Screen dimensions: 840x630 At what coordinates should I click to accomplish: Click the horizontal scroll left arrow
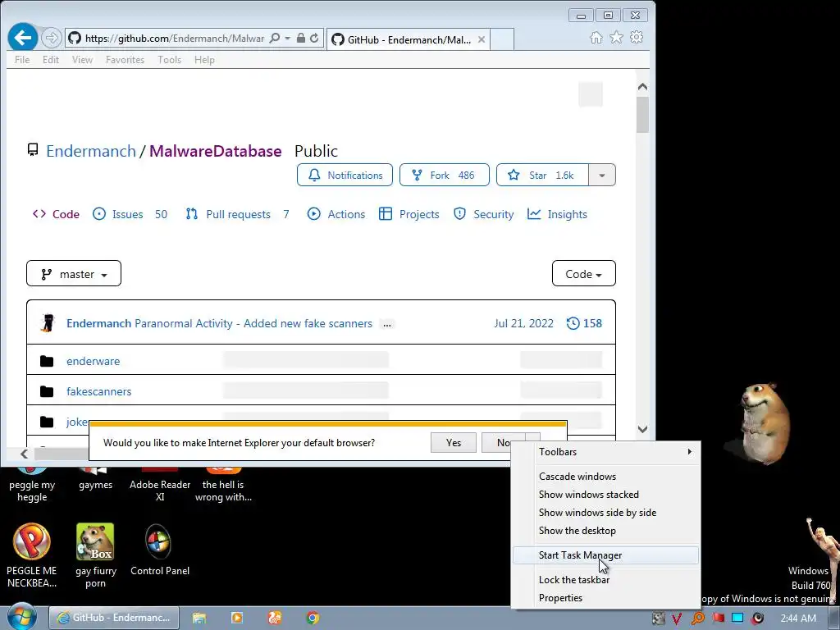pyautogui.click(x=24, y=454)
